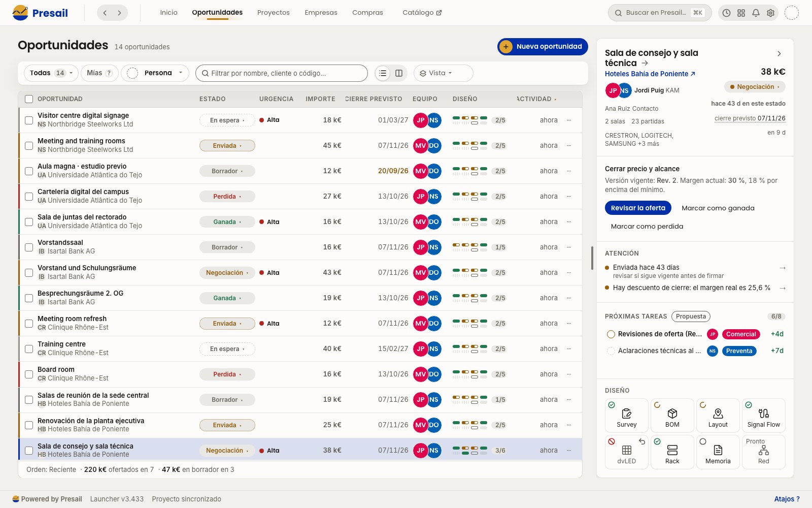Image resolution: width=812 pixels, height=508 pixels.
Task: Open the BOM design tile
Action: pos(672,415)
